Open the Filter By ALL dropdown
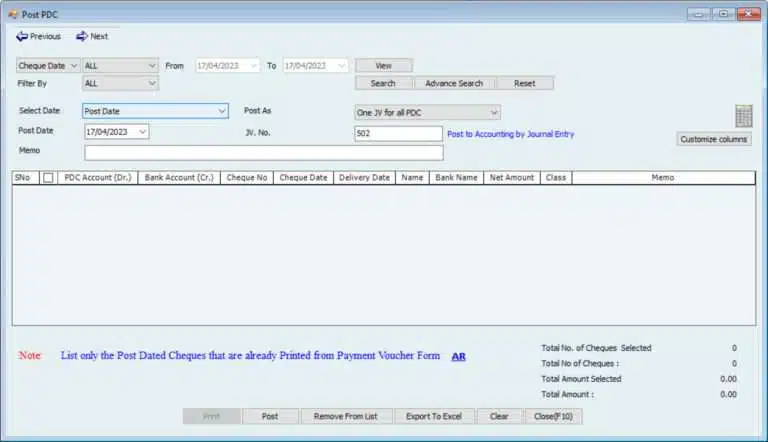Viewport: 768px width, 442px height. pos(120,83)
